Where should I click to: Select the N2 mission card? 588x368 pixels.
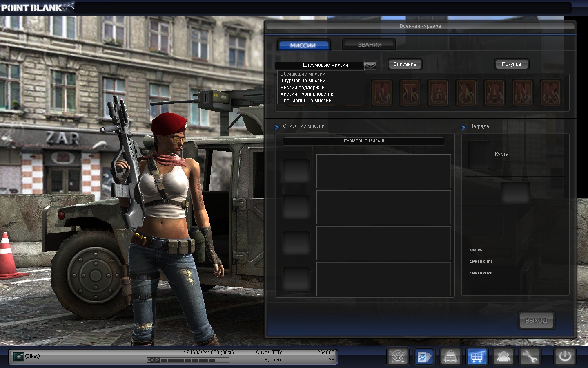pos(523,93)
